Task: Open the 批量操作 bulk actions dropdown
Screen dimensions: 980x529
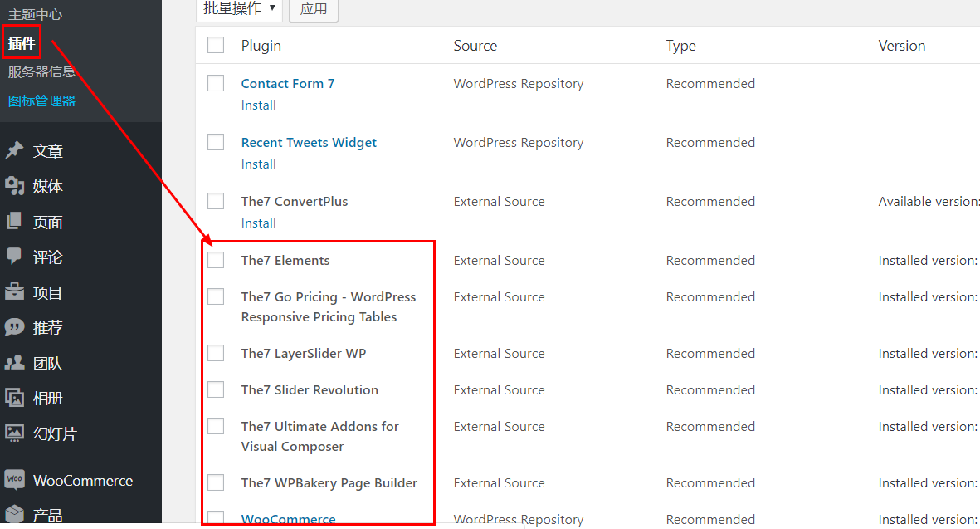Action: click(x=239, y=8)
